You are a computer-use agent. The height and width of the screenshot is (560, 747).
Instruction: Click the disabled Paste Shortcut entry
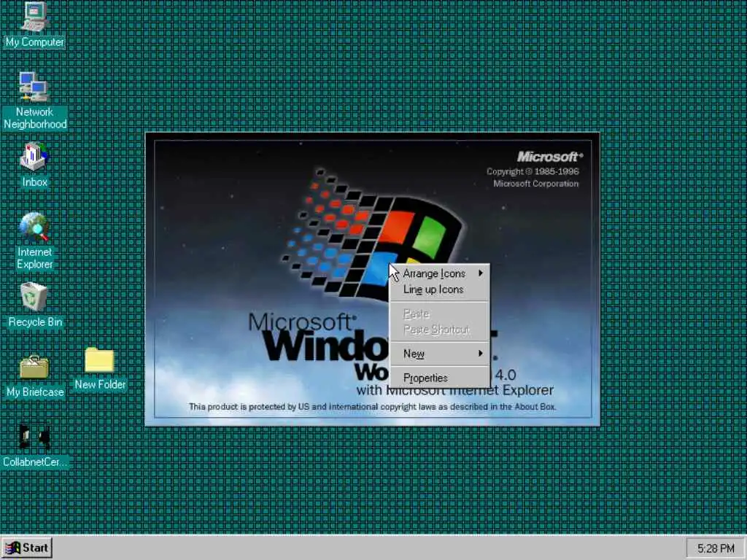point(440,330)
